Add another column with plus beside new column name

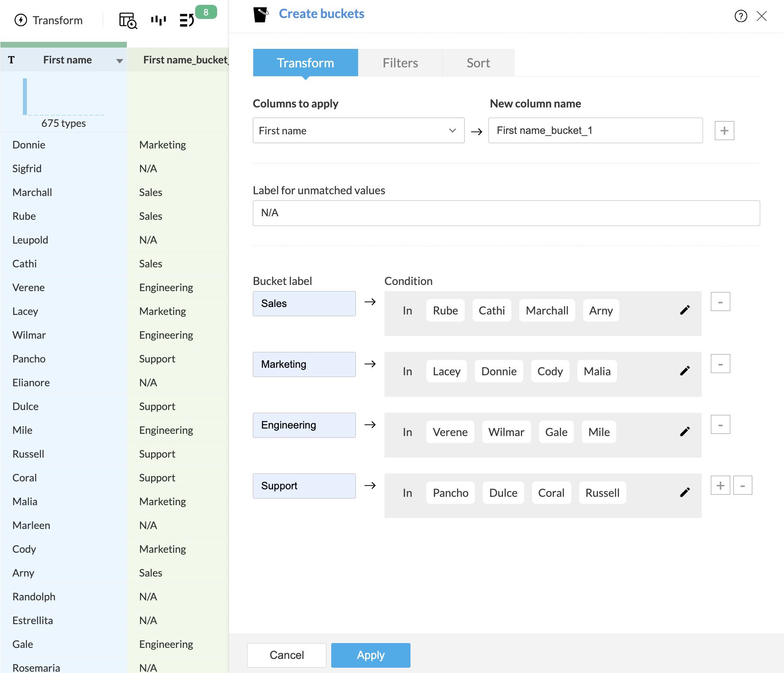pyautogui.click(x=724, y=130)
